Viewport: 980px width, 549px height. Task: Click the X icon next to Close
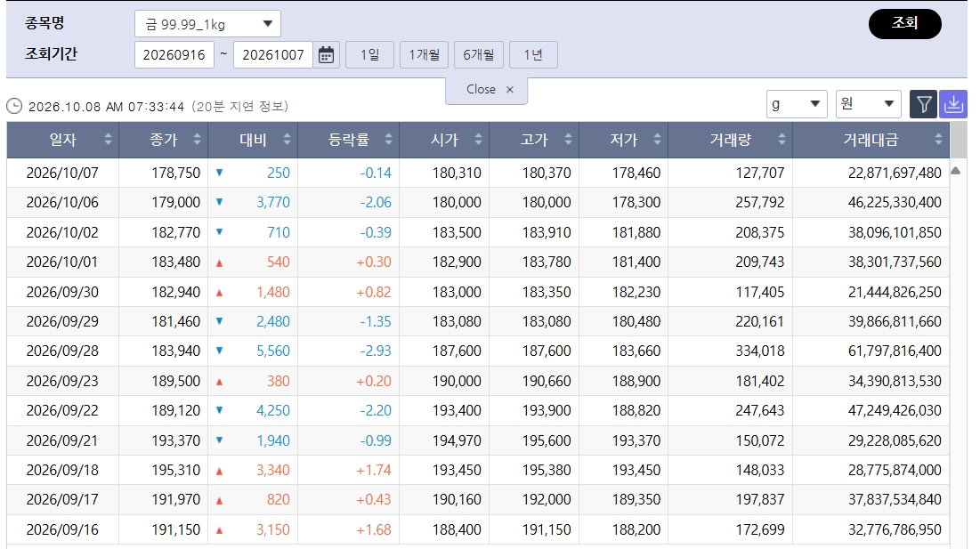pos(510,89)
